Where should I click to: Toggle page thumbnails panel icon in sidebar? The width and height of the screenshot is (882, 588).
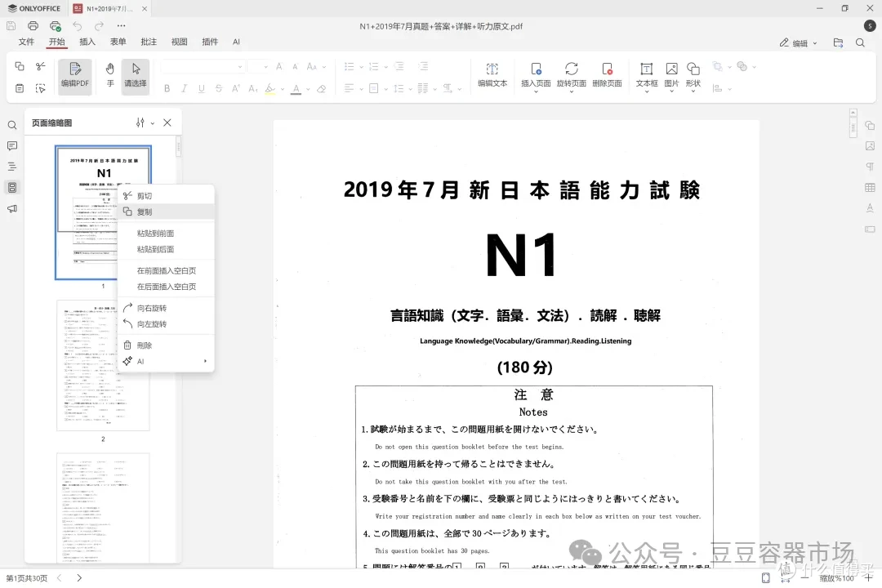[11, 187]
